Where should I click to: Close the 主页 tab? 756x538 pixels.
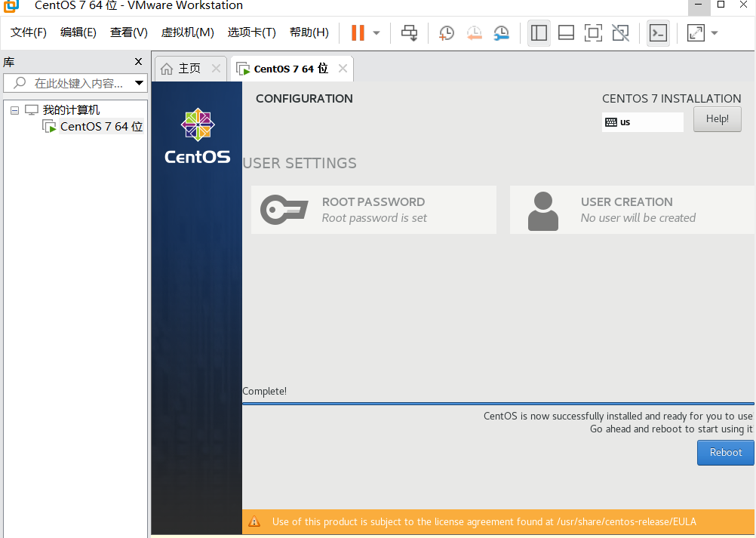click(216, 69)
